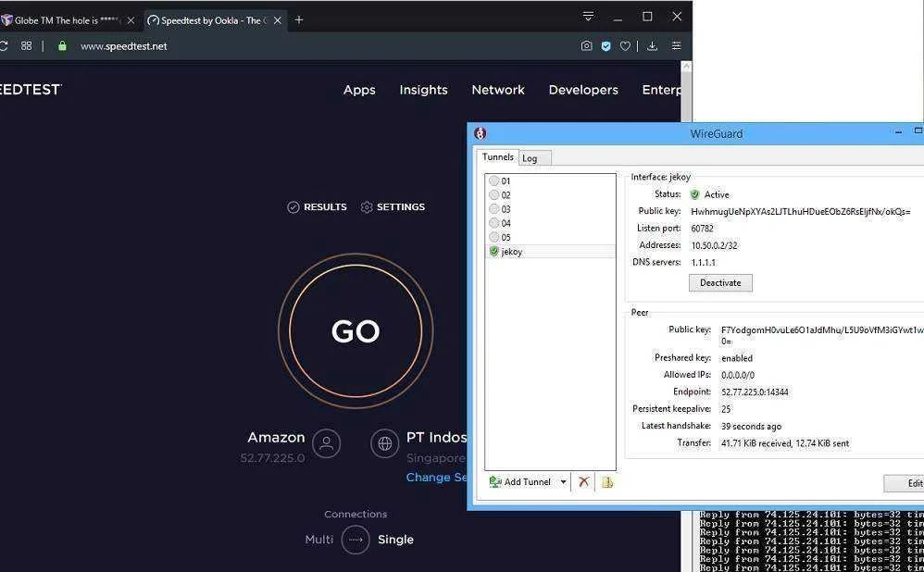The width and height of the screenshot is (924, 572).
Task: Open Speedtest SETTINGS
Action: (393, 206)
